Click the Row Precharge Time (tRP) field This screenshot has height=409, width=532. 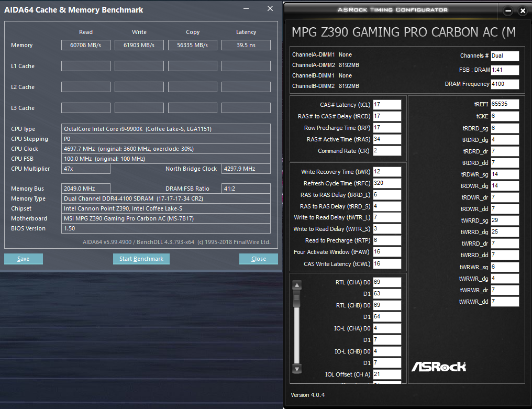[x=387, y=128]
